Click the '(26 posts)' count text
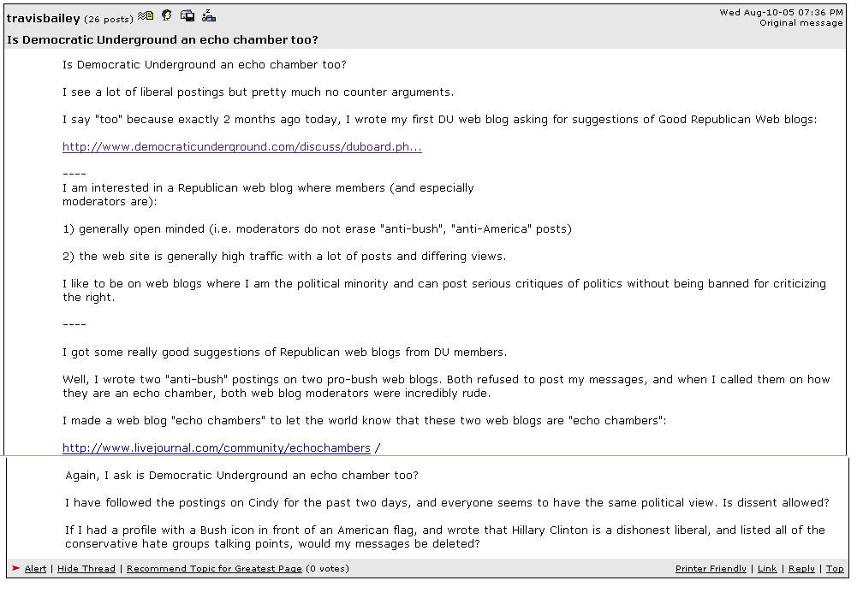The height and width of the screenshot is (616, 863). click(109, 19)
